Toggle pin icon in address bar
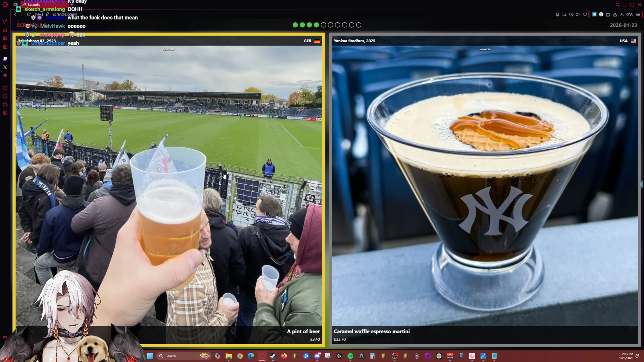 557,14
